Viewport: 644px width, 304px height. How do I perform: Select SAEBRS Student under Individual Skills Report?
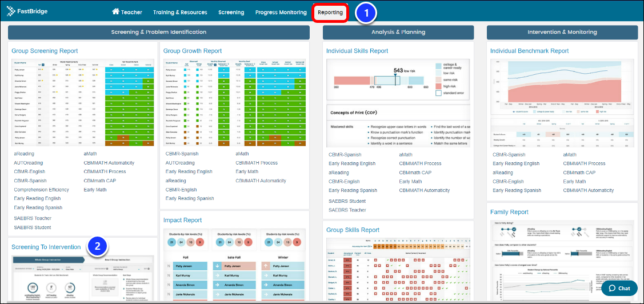click(x=347, y=201)
